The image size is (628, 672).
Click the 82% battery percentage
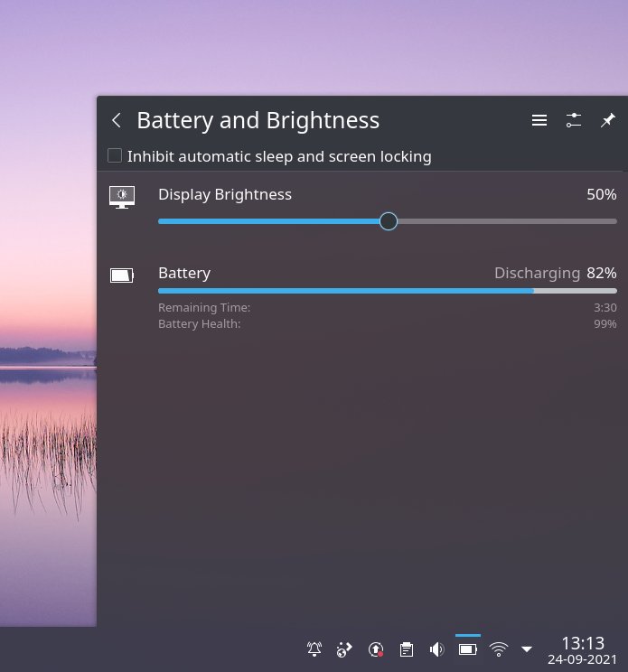click(602, 273)
